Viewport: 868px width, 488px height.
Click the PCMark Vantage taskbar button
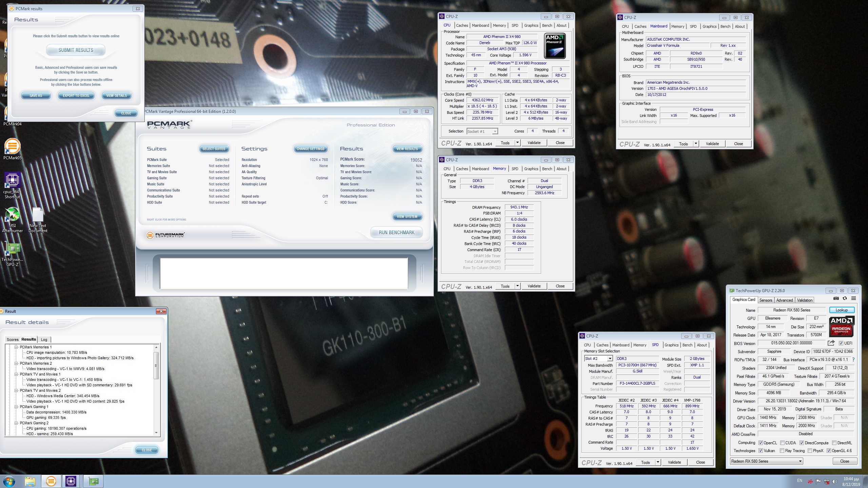(x=51, y=481)
